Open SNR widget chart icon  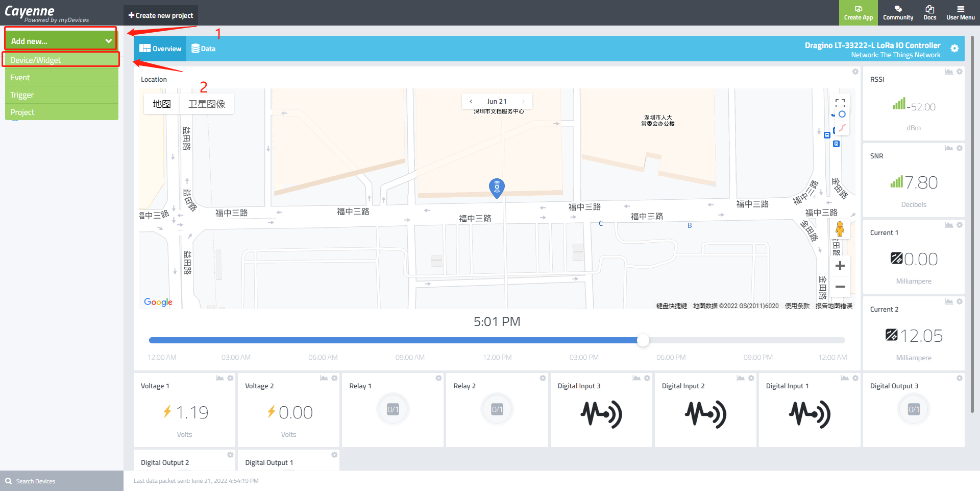[x=949, y=148]
